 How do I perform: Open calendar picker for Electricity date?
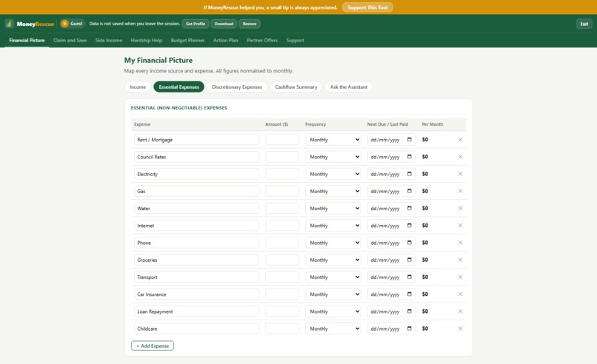click(x=410, y=174)
